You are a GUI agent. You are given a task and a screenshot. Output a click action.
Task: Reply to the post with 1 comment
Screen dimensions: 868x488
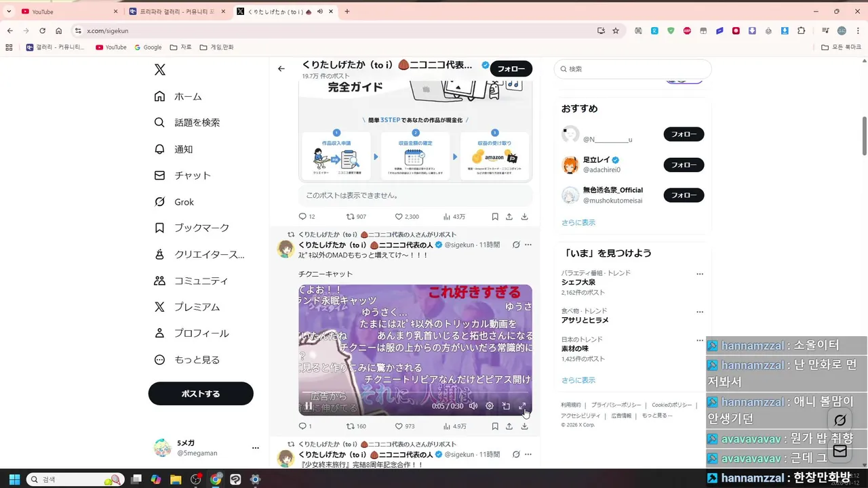tap(305, 426)
